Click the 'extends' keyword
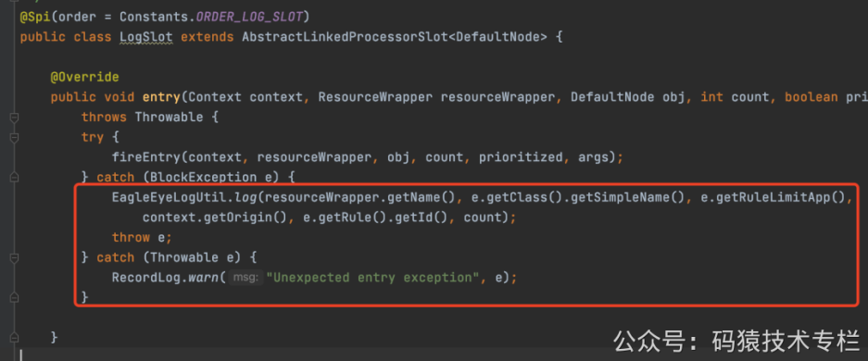868x361 pixels. point(207,38)
